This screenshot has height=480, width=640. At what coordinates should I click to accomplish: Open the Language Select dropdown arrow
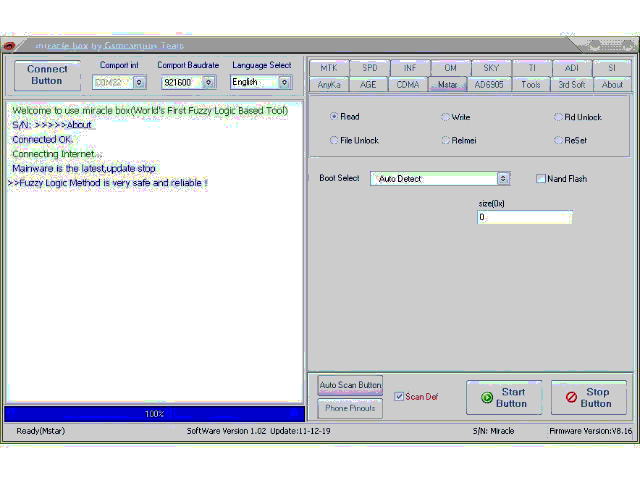pyautogui.click(x=284, y=82)
